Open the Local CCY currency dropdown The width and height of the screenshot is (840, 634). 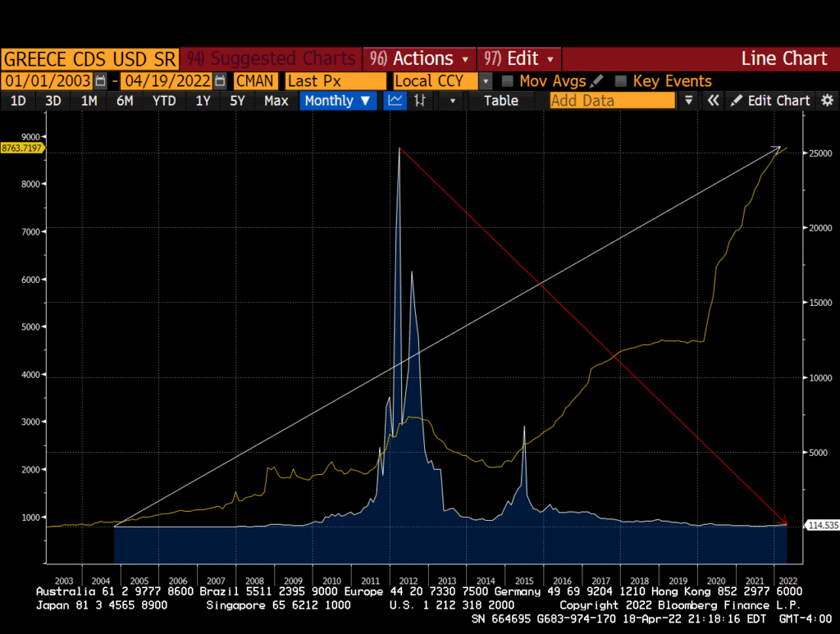pyautogui.click(x=486, y=81)
